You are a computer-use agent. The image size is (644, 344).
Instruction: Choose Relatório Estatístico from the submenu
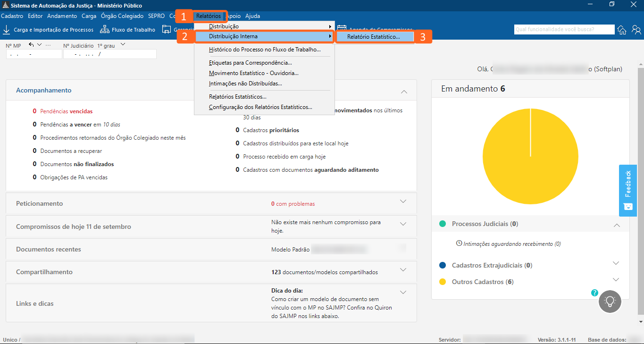click(375, 35)
